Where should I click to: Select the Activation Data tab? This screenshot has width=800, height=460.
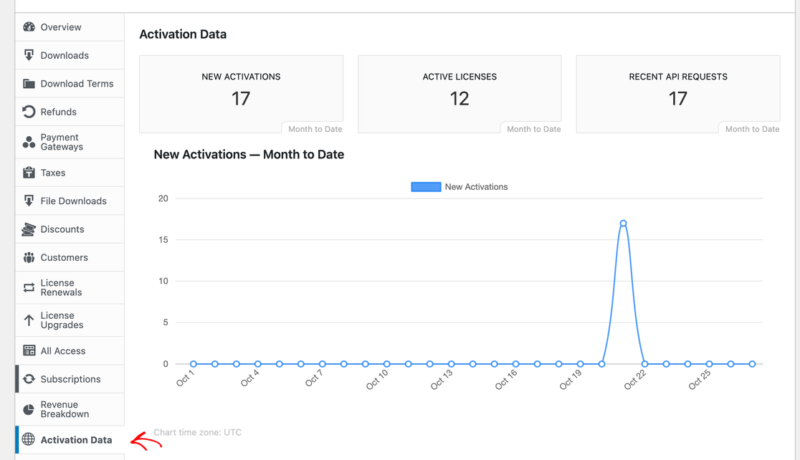pos(70,440)
